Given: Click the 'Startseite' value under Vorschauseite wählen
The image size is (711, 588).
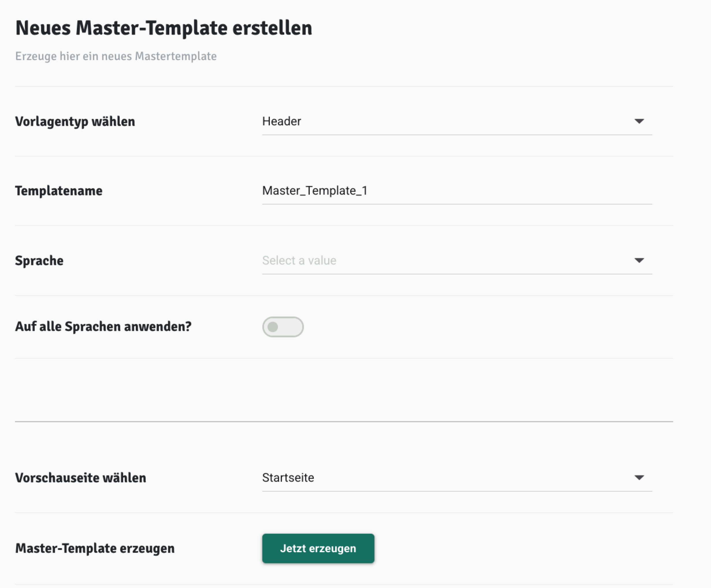Looking at the screenshot, I should [288, 478].
